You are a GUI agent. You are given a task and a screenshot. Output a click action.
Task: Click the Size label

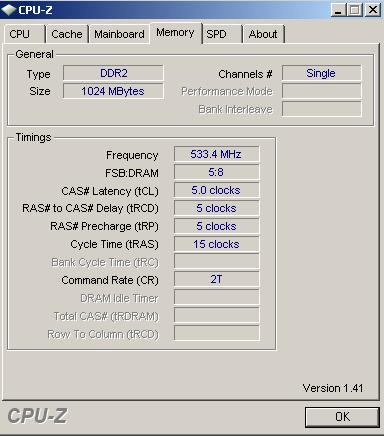click(x=40, y=91)
